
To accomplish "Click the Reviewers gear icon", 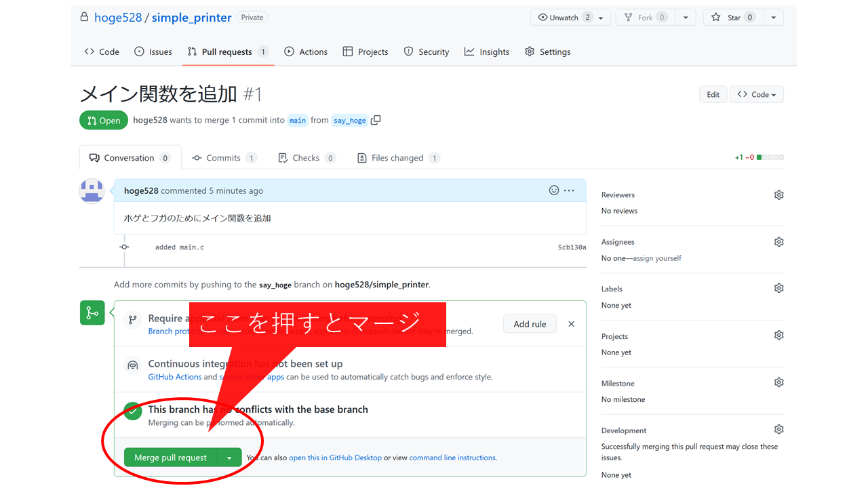I will click(x=778, y=195).
